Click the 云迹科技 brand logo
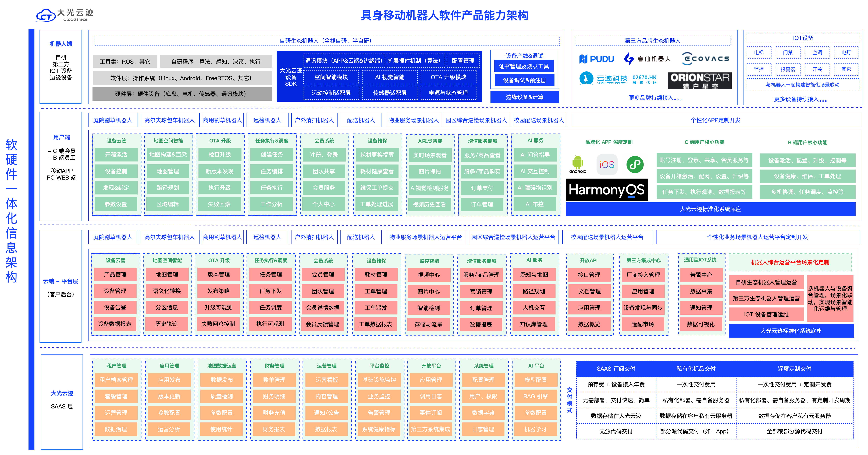Screen dimensions: 868x455 click(x=618, y=78)
